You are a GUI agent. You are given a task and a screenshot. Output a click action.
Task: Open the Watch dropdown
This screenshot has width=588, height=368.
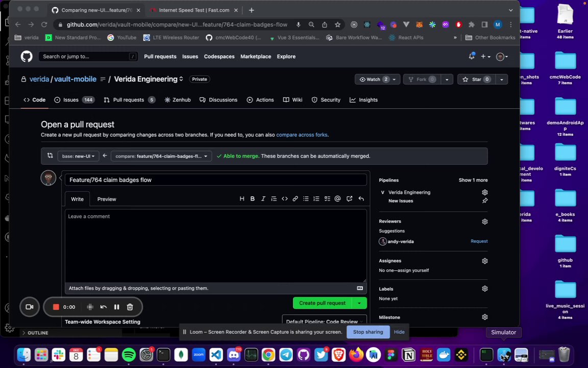(x=378, y=79)
